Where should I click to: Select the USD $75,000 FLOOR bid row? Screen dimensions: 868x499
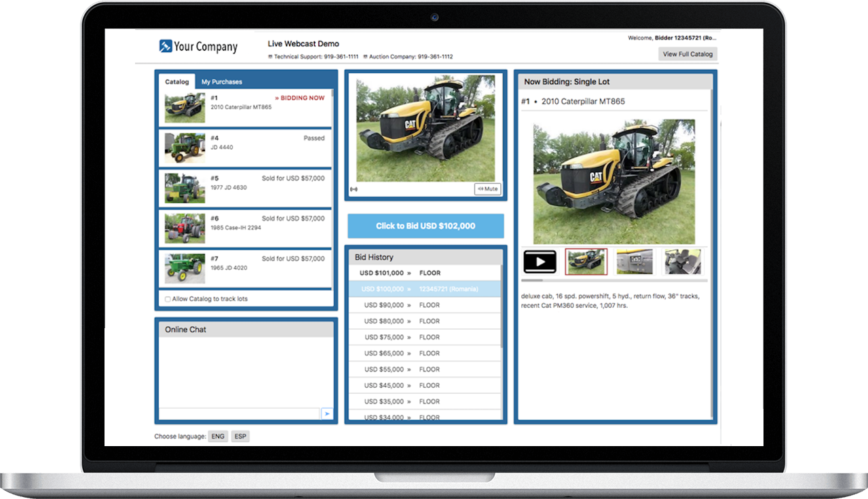coord(425,337)
